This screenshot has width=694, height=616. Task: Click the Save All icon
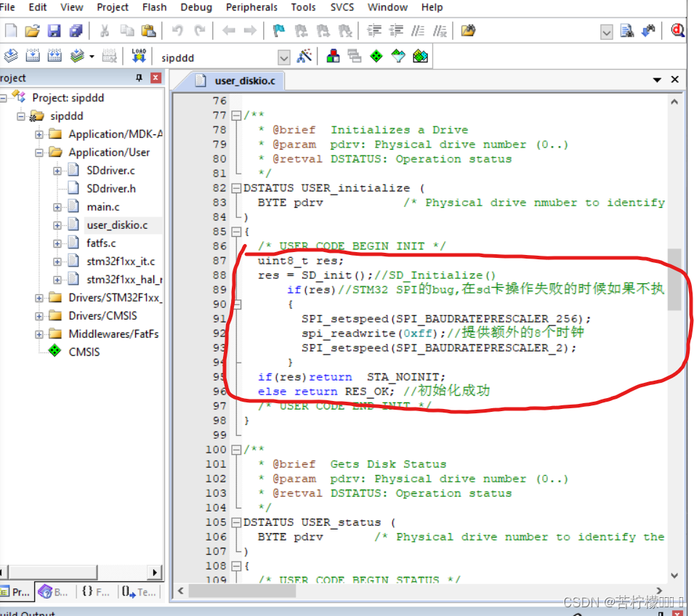(x=76, y=31)
